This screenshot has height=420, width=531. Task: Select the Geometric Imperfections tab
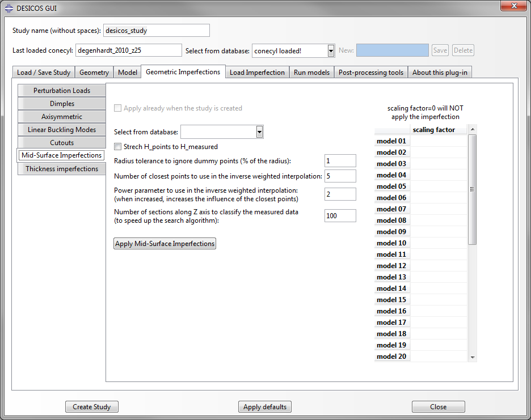pyautogui.click(x=183, y=72)
